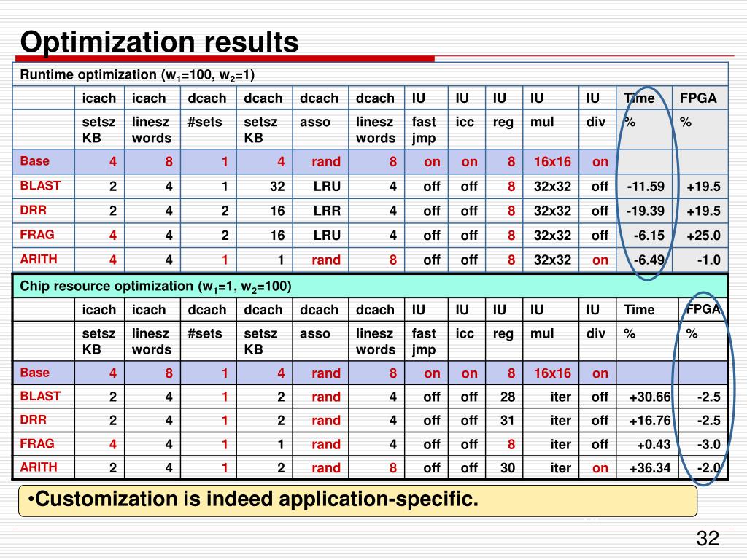Image resolution: width=747 pixels, height=560 pixels.
Task: Select the 'DRR' row label in runtime table
Action: pyautogui.click(x=34, y=210)
